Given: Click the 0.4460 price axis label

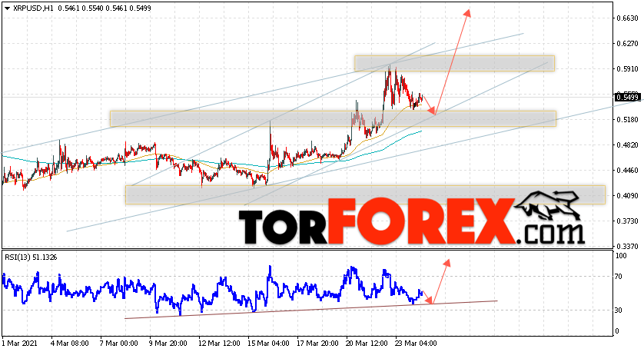Looking at the screenshot, I should 628,171.
